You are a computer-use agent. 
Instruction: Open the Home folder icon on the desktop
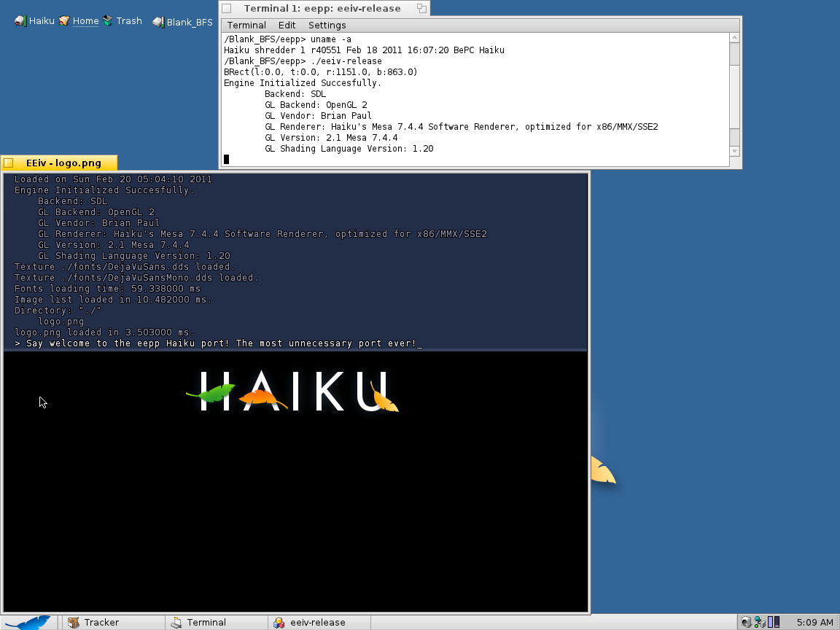[x=64, y=21]
